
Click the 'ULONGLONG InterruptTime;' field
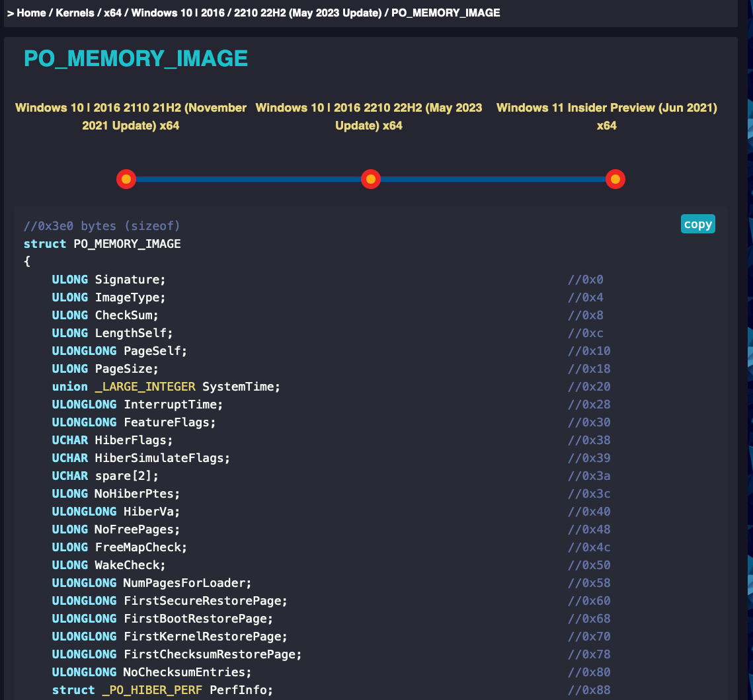point(138,405)
